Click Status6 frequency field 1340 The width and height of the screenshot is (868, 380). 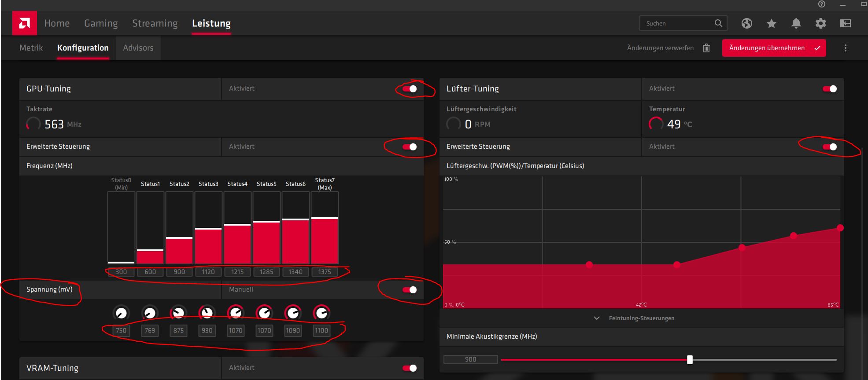point(295,272)
